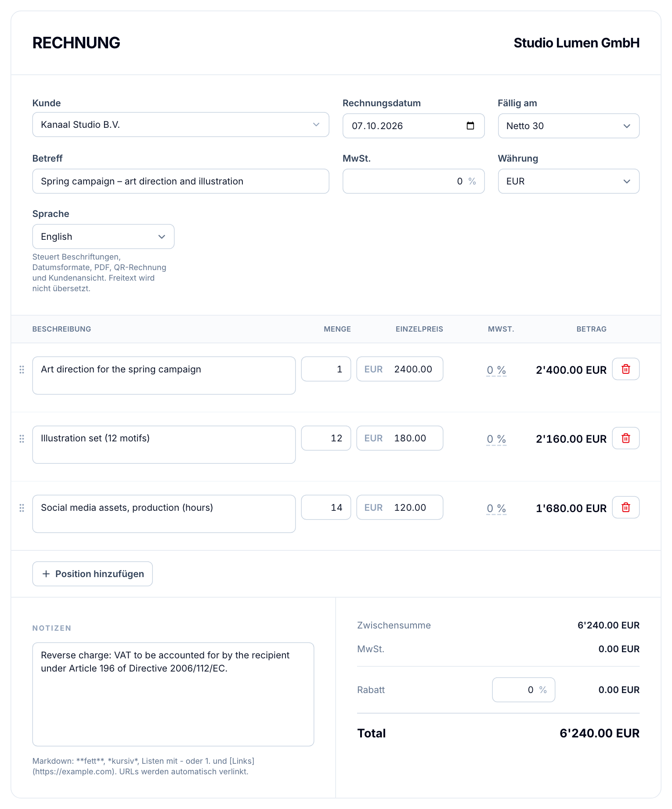
Task: Click unit price field showing 2400.00
Action: tap(400, 369)
